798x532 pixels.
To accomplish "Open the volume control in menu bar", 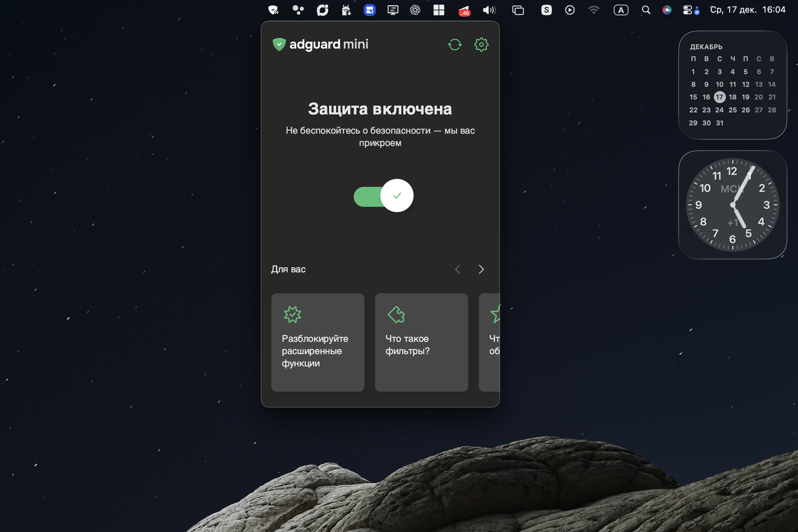I will (489, 10).
